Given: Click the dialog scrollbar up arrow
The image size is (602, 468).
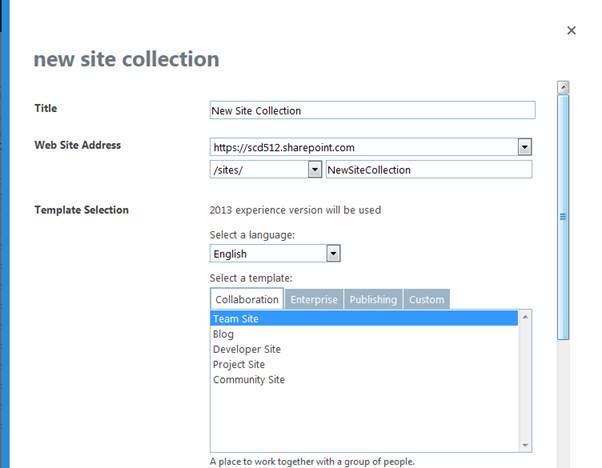Looking at the screenshot, I should point(563,88).
